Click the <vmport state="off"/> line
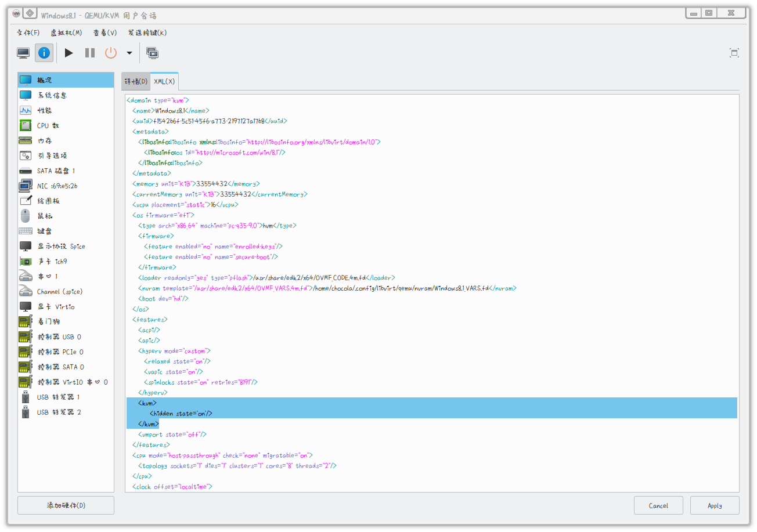 pyautogui.click(x=172, y=434)
